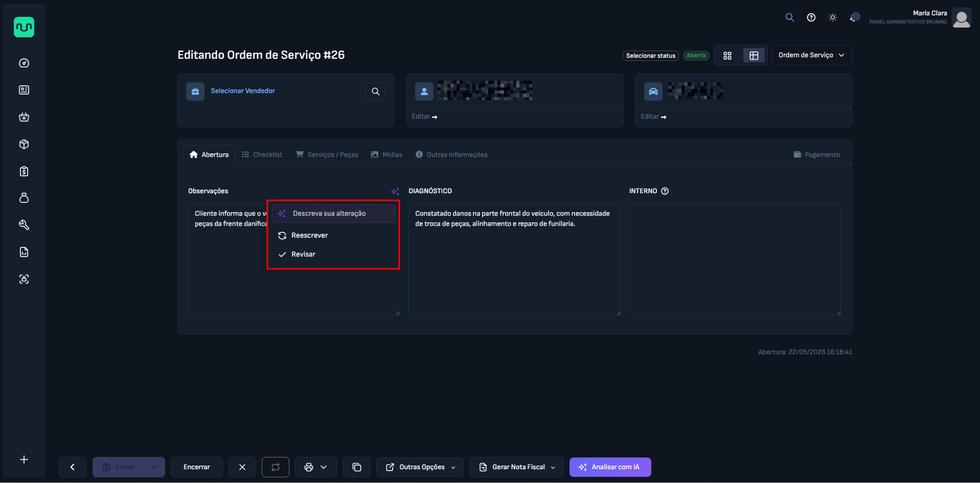The image size is (980, 483).
Task: Open the wrench tools sidebar icon
Action: tap(24, 225)
